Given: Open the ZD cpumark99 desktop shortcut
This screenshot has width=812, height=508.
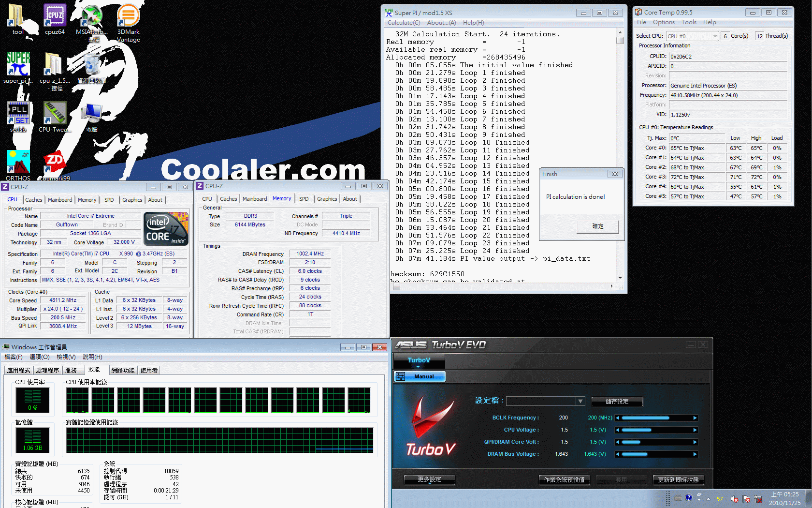Looking at the screenshot, I should click(55, 165).
